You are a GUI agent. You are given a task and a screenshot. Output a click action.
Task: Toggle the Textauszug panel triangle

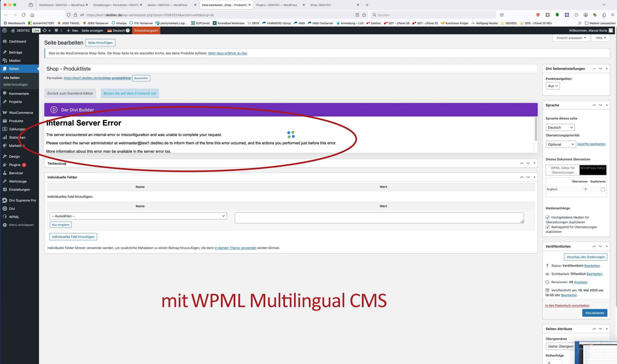(534, 163)
